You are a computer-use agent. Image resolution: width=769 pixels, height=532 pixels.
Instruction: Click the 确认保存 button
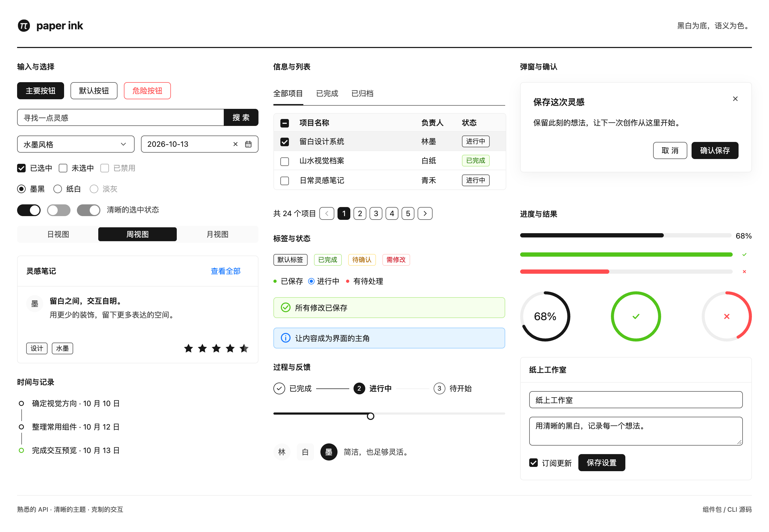(715, 151)
